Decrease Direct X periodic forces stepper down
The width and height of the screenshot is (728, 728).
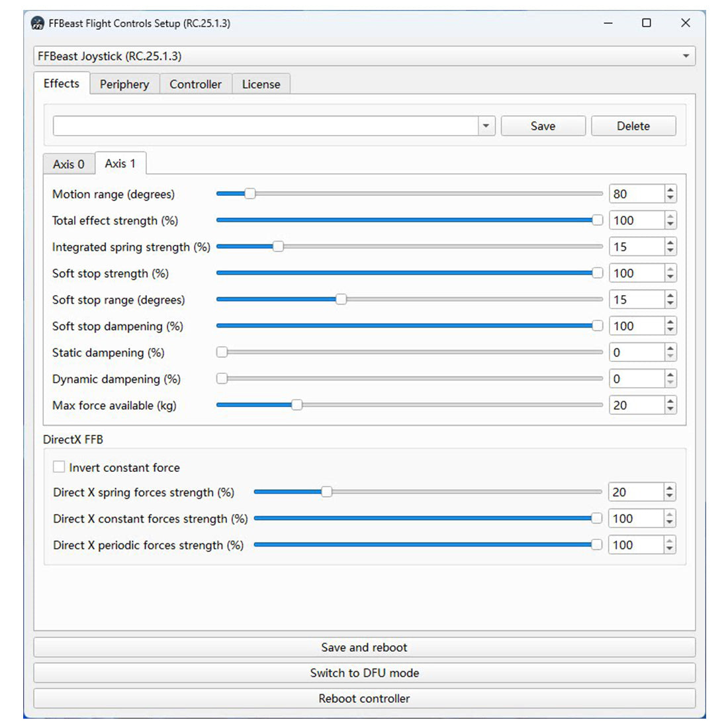(670, 549)
